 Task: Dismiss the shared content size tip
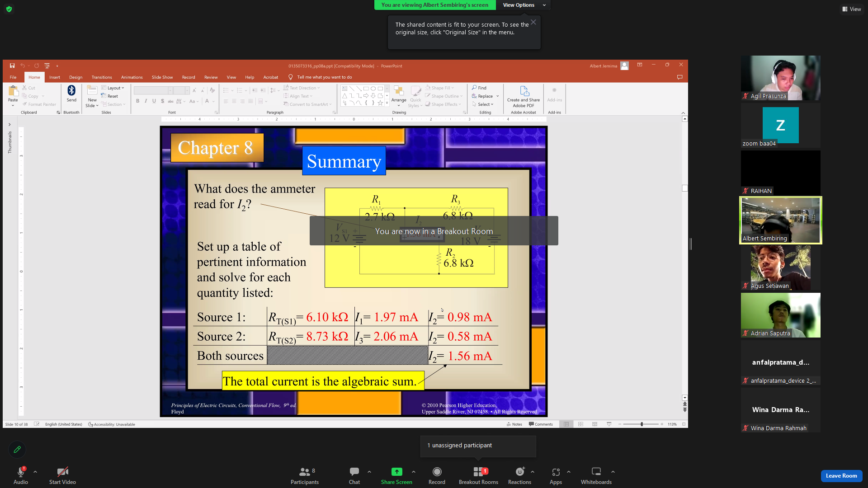tap(533, 22)
